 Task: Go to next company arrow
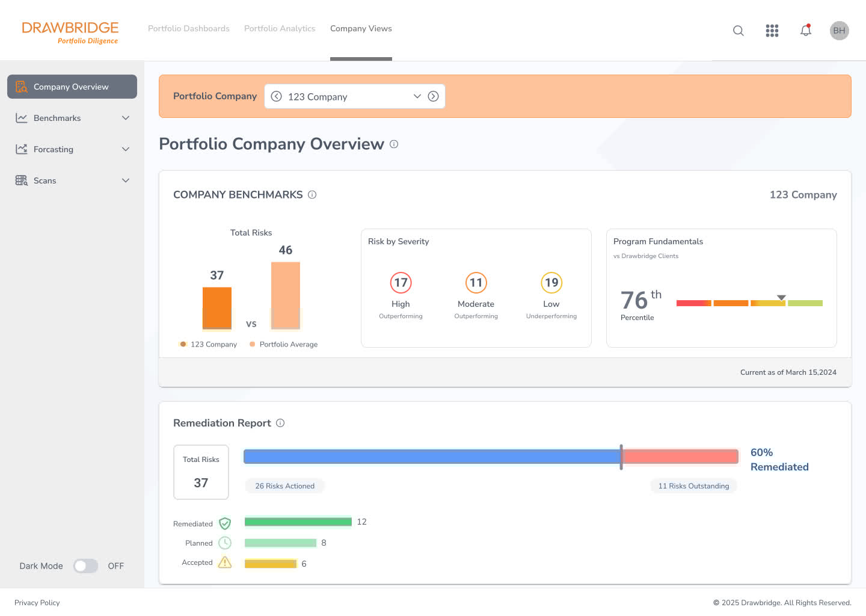click(x=433, y=96)
